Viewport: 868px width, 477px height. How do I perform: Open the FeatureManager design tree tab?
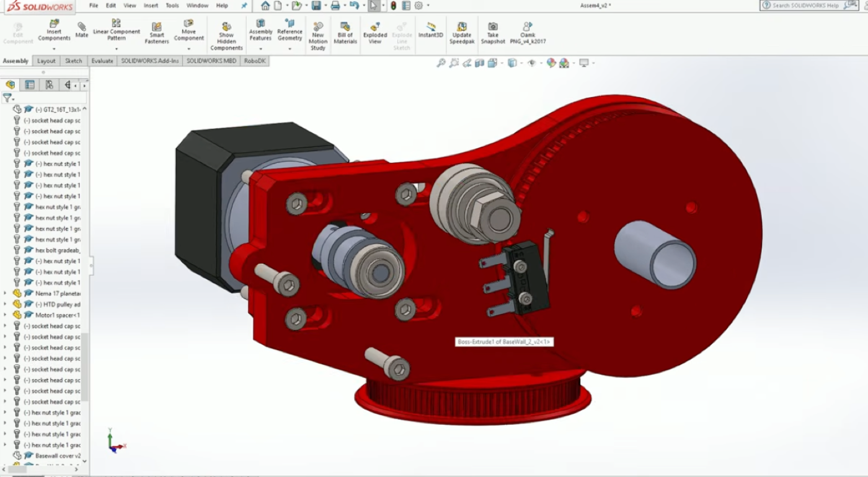click(x=10, y=85)
